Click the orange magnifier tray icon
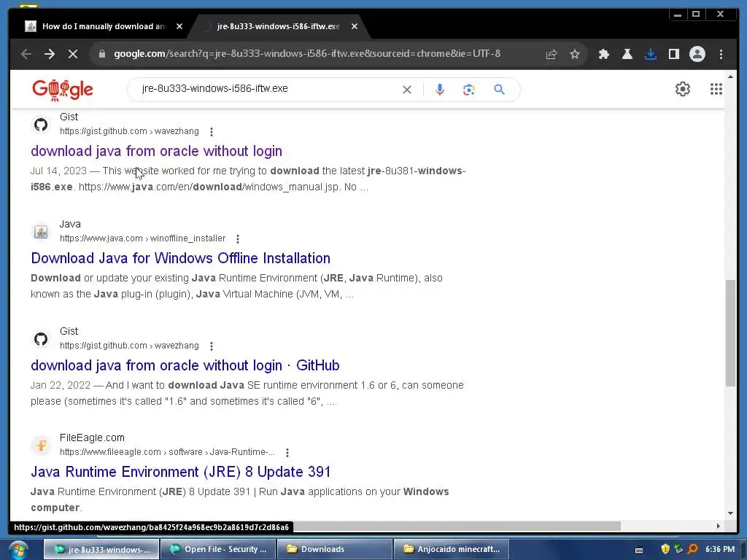This screenshot has height=560, width=747. (693, 549)
